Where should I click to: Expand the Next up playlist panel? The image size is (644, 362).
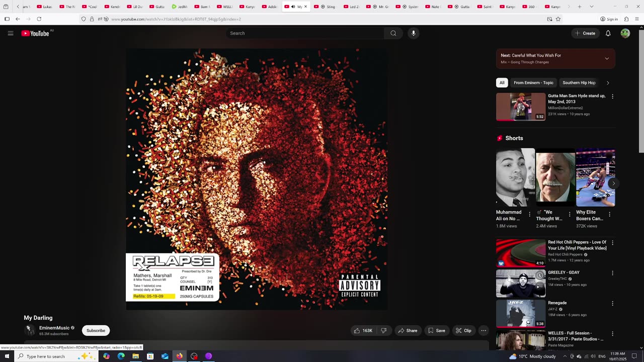tap(607, 58)
